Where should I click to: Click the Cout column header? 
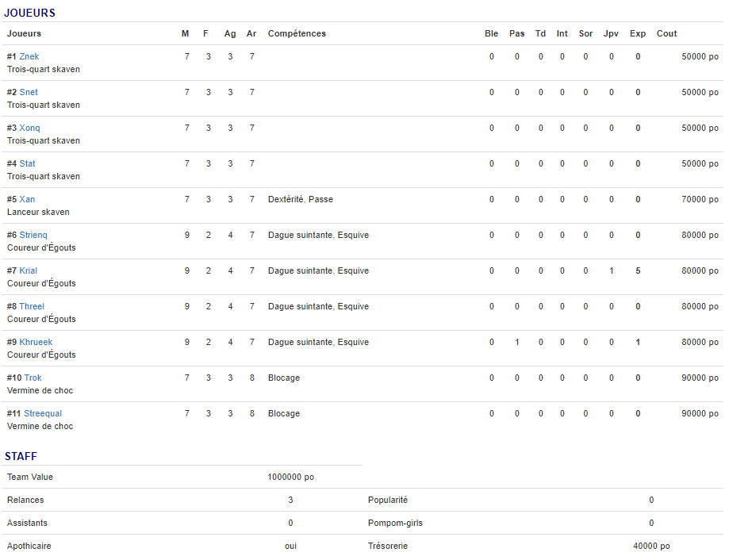[667, 33]
